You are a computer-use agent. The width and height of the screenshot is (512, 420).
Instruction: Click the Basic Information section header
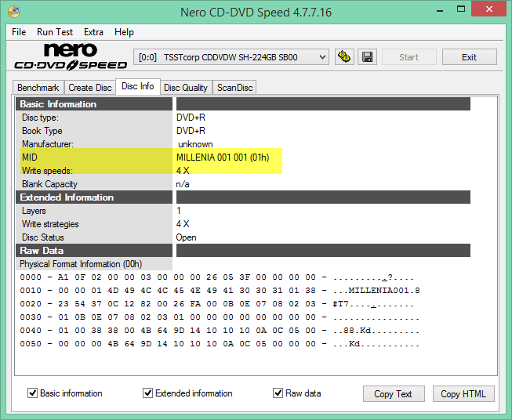pyautogui.click(x=94, y=104)
